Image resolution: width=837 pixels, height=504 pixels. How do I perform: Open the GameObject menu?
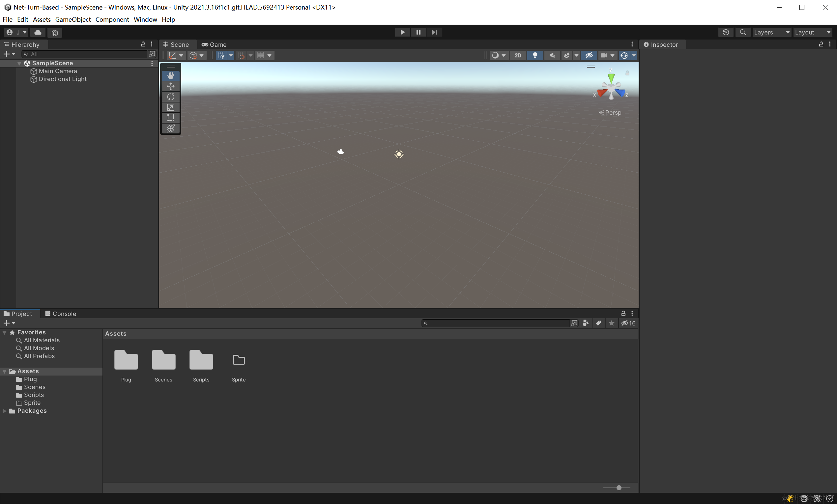[73, 19]
